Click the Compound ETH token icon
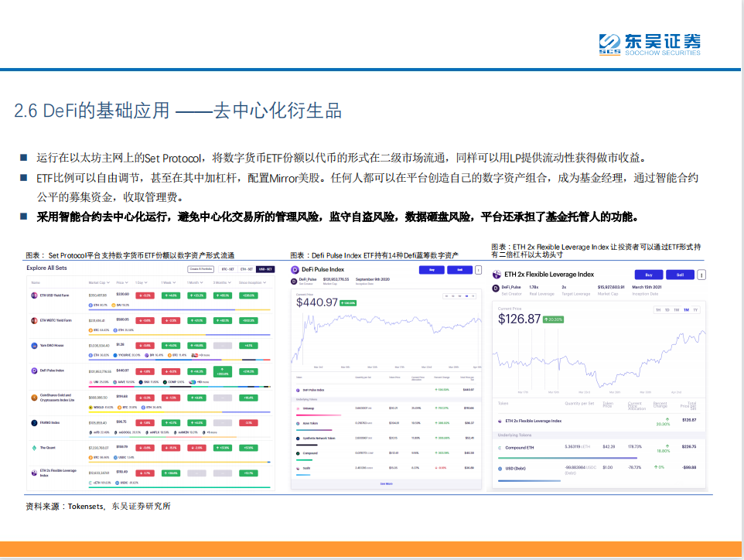The width and height of the screenshot is (744, 560). click(498, 447)
